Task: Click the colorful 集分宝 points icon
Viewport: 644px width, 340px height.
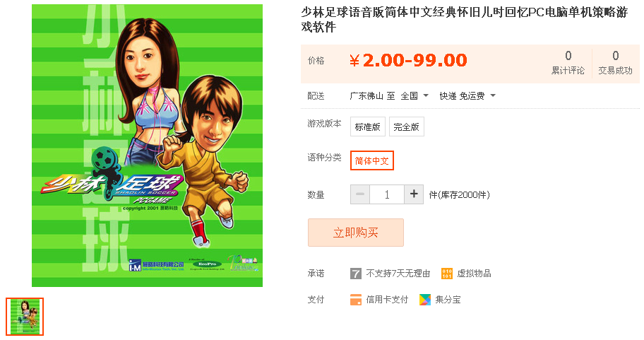Action: 425,300
